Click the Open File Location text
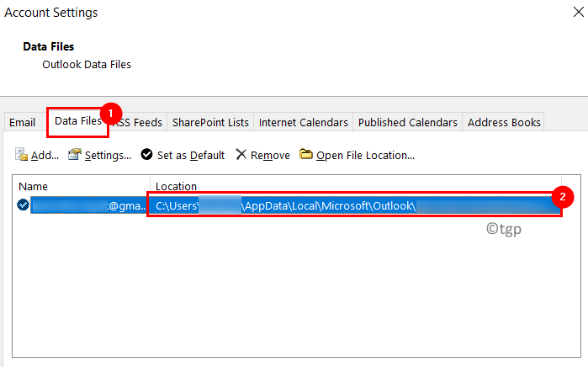 [x=365, y=156]
